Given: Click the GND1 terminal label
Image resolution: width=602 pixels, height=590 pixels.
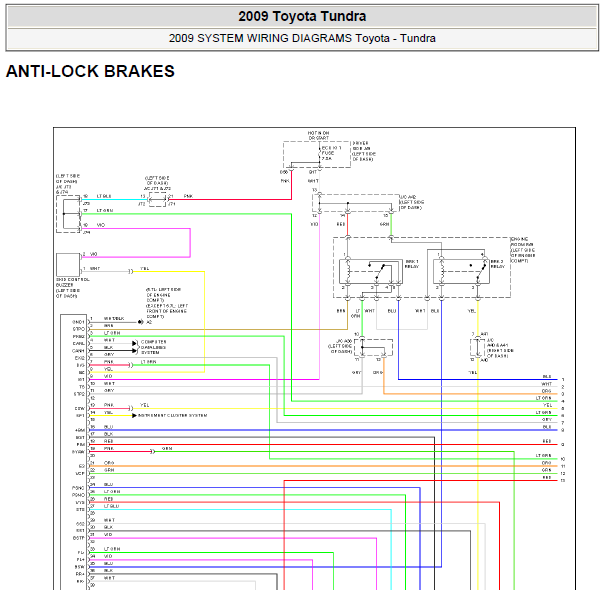Looking at the screenshot, I should click(78, 322).
